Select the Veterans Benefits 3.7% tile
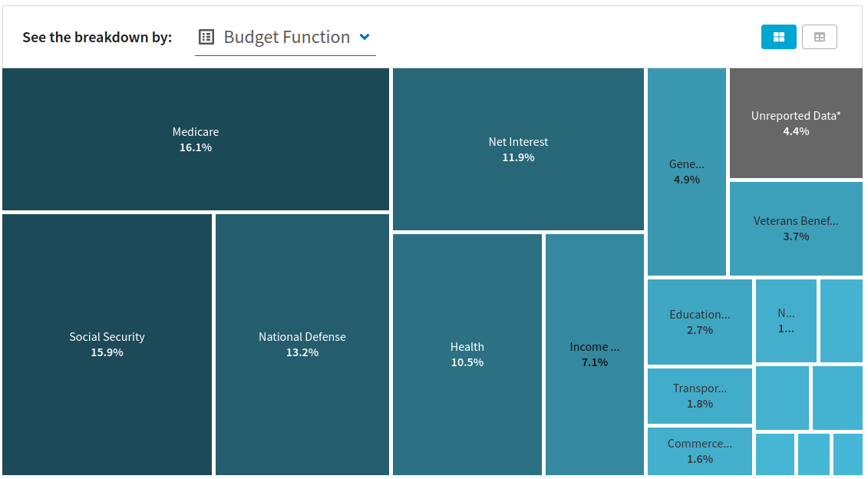Viewport: 868px width, 479px height. 796,228
